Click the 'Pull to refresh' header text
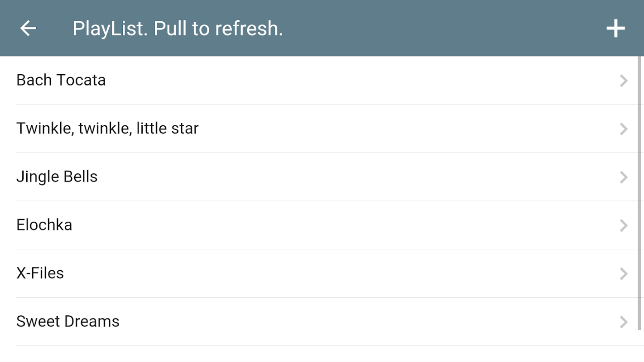The image size is (644, 362). click(218, 29)
